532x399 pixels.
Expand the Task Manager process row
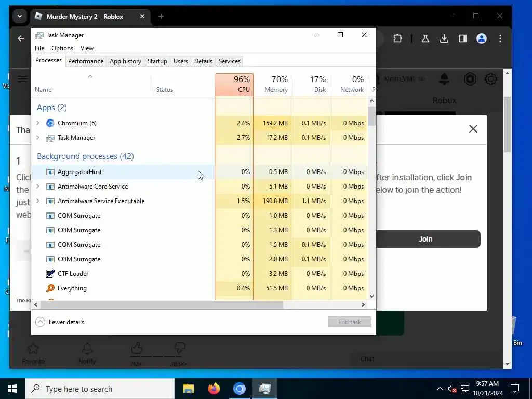tap(38, 137)
